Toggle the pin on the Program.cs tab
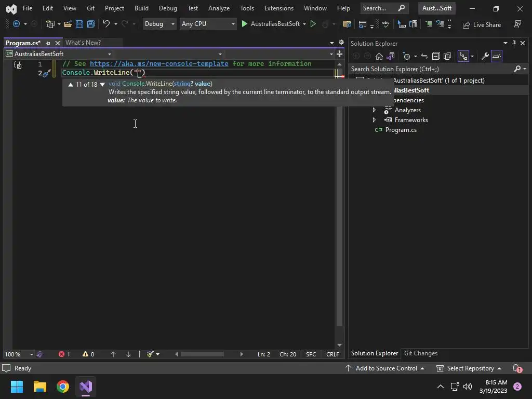Image resolution: width=532 pixels, height=399 pixels. tap(48, 43)
